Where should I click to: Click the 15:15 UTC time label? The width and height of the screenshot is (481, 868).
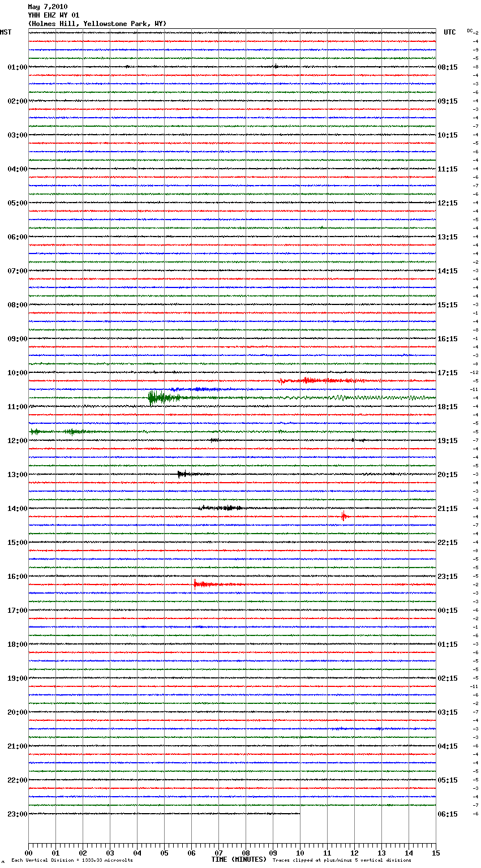448,305
